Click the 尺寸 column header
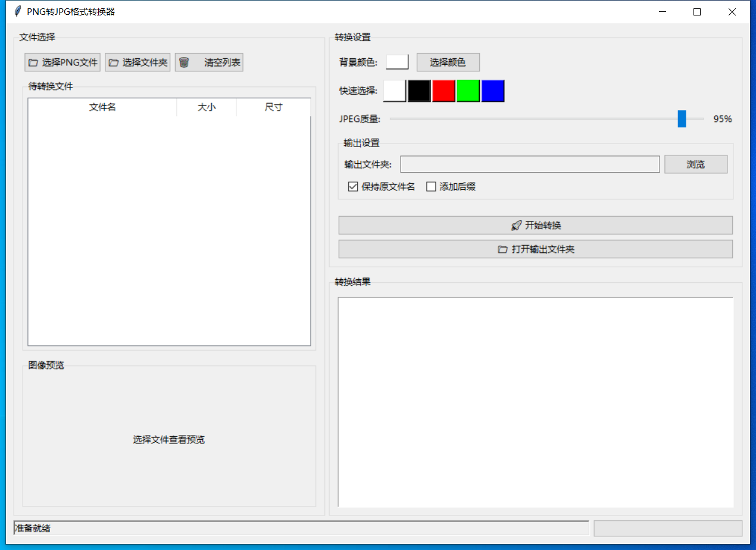Screen dimensions: 756x550 pyautogui.click(x=273, y=107)
